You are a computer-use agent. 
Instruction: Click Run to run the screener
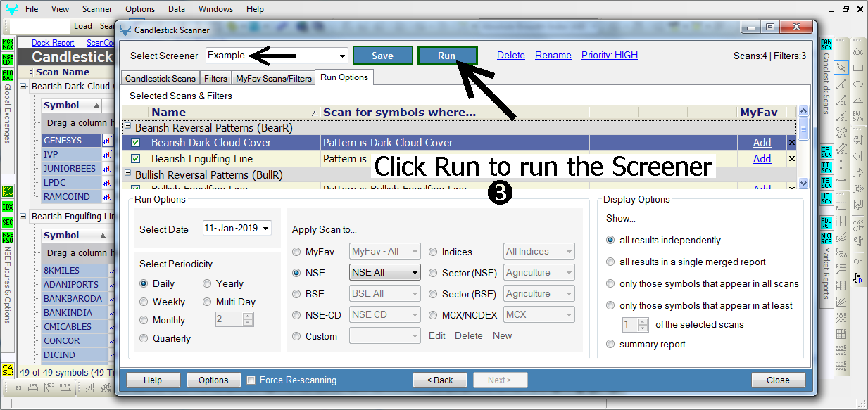(447, 56)
